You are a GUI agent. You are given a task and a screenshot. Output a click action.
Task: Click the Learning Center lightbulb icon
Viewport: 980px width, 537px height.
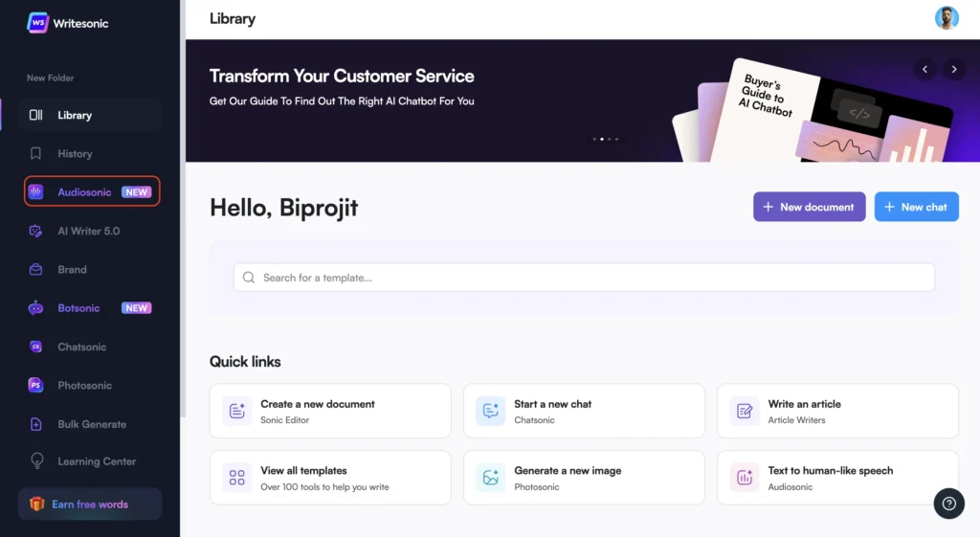[36, 461]
